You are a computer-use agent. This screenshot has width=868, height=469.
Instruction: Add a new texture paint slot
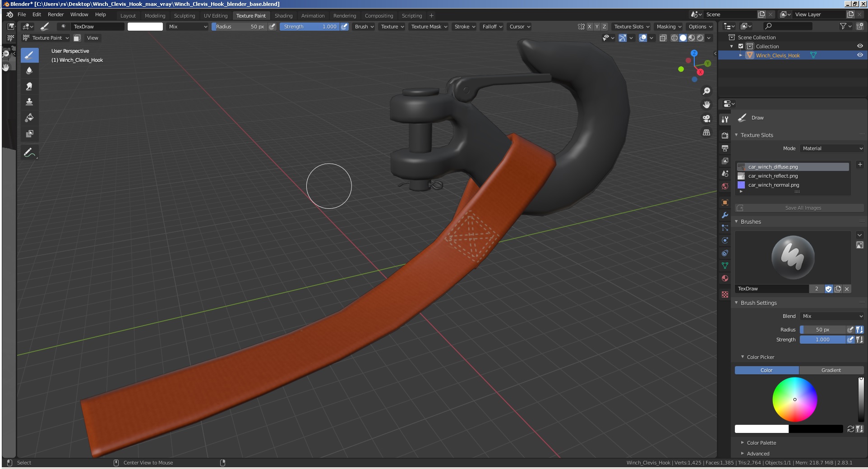pos(860,165)
